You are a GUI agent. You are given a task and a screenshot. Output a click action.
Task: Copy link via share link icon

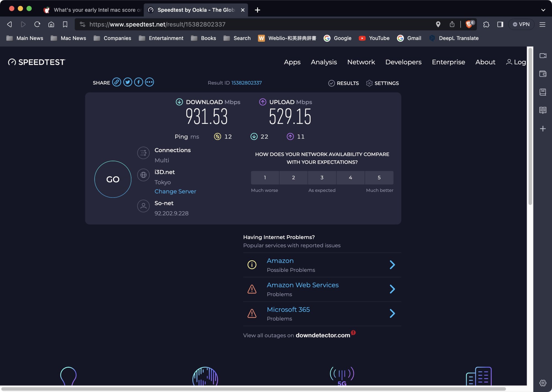116,82
